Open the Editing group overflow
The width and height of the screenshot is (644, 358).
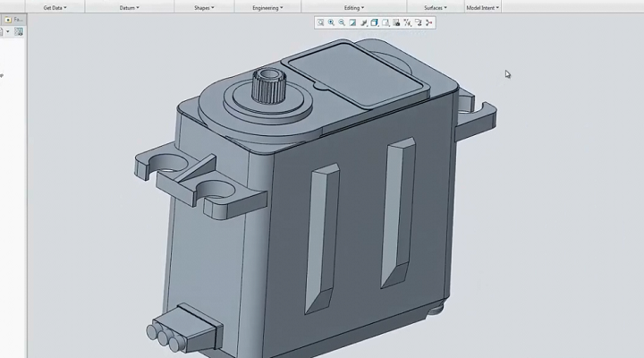(354, 7)
